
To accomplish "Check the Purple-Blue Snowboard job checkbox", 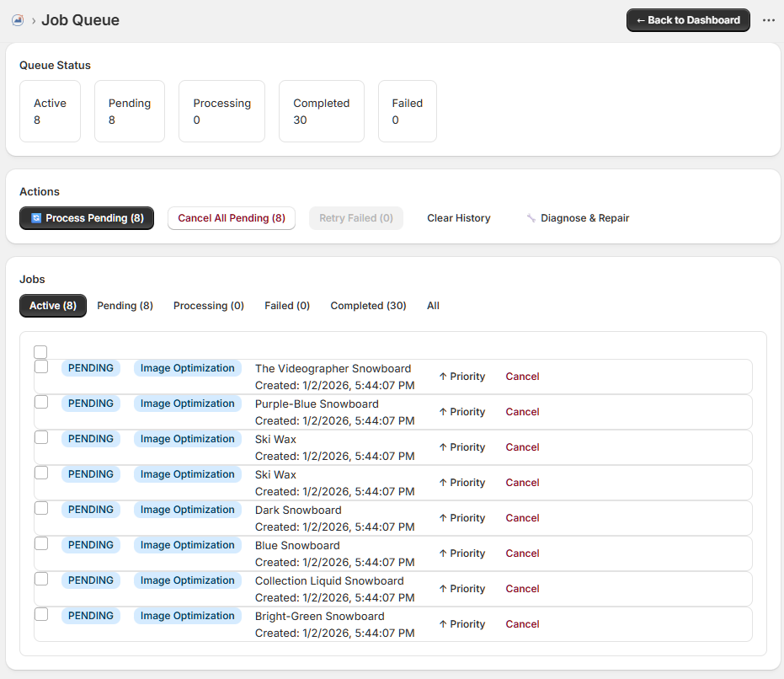I will click(41, 402).
